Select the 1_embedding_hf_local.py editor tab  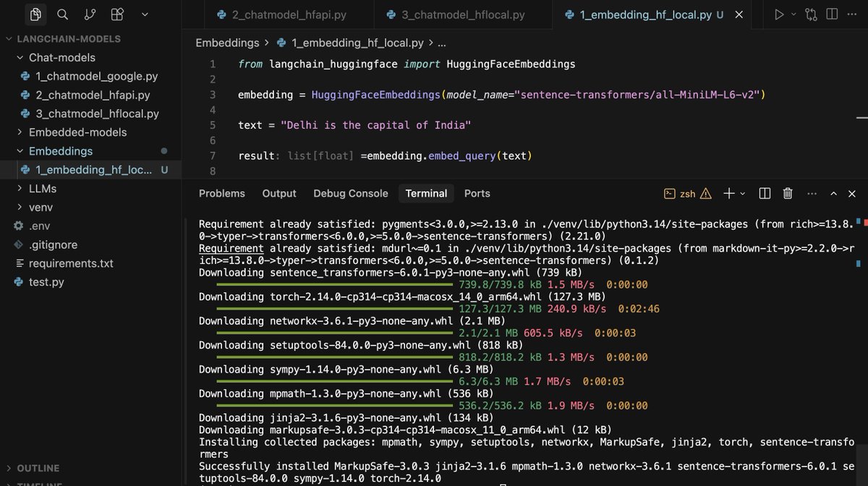pyautogui.click(x=646, y=14)
